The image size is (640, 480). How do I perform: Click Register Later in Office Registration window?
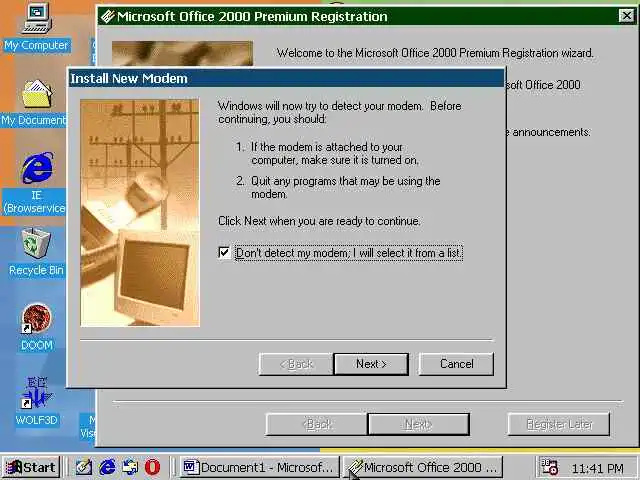tap(559, 424)
